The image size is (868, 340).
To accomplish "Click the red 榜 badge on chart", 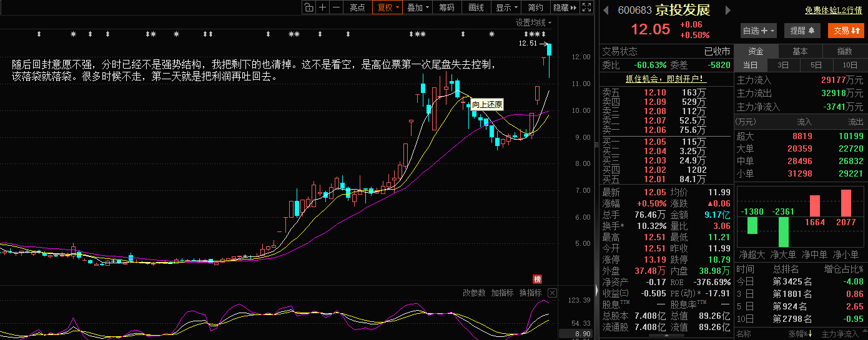I will coord(536,279).
